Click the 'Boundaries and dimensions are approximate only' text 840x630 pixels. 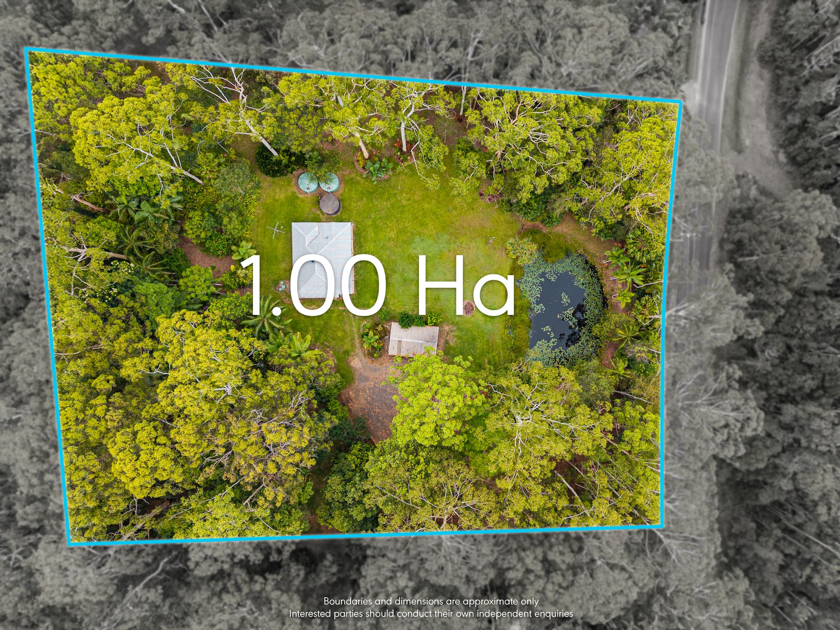point(431,601)
